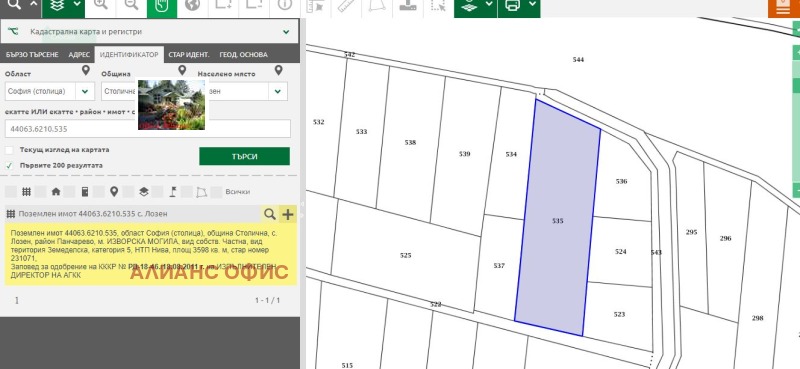This screenshot has height=369, width=800.
Task: Toggle the buildings house filter checkbox
Action: tap(40, 192)
